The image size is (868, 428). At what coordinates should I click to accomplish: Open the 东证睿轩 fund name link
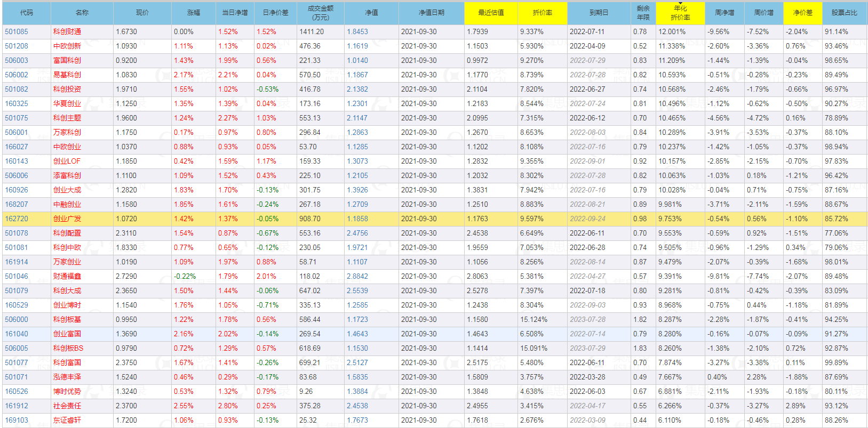pos(67,421)
